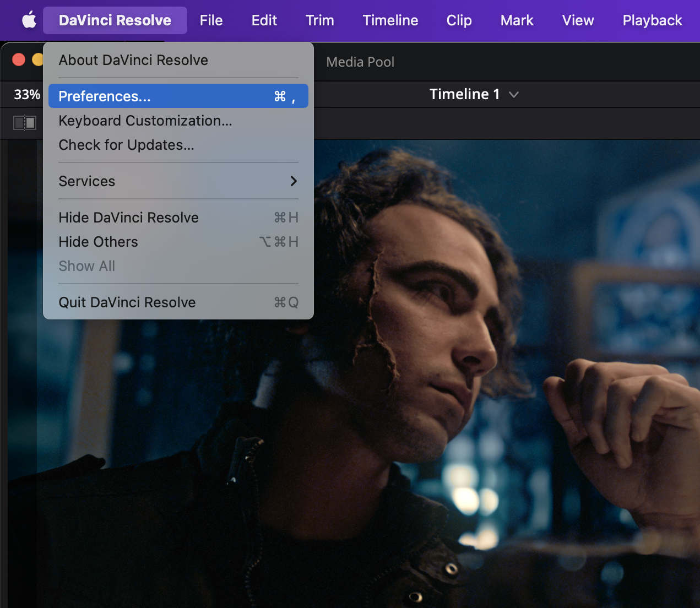Screen dimensions: 700x608
Task: Select Quit DaVinci Resolve
Action: coord(178,302)
